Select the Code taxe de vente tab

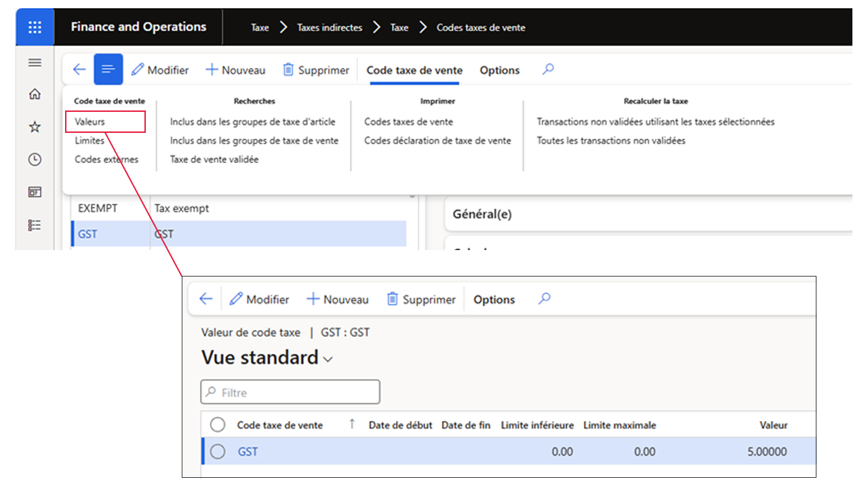(414, 70)
